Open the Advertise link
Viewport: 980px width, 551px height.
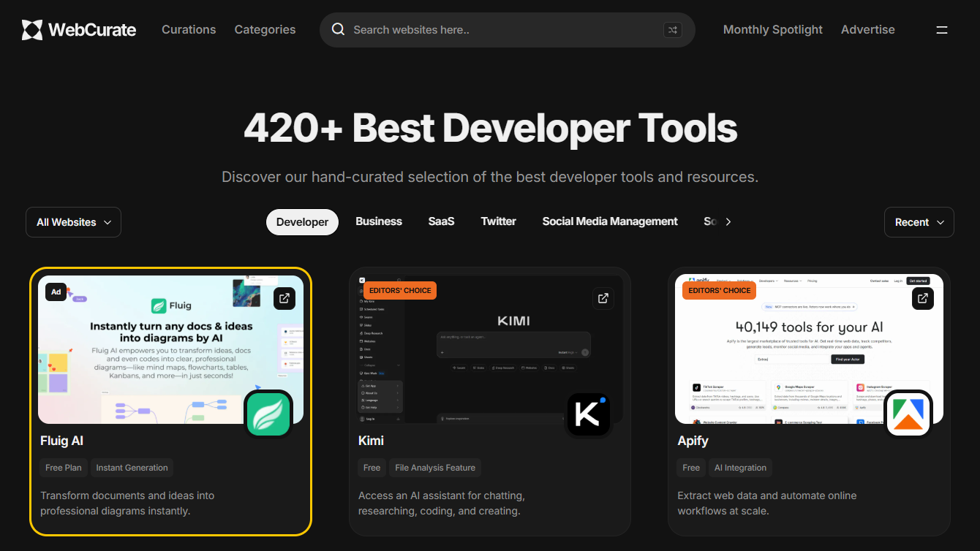pyautogui.click(x=868, y=30)
